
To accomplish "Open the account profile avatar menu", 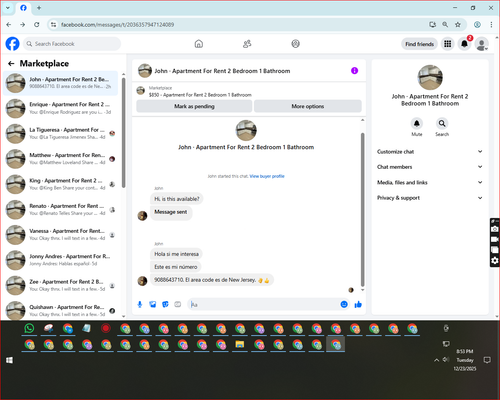I will 481,44.
